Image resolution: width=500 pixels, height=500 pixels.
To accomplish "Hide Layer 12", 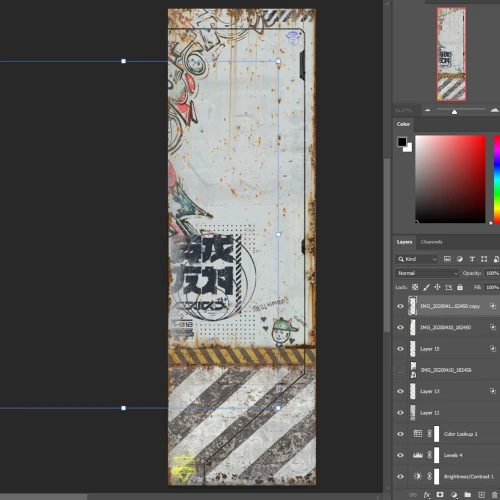I will [400, 413].
